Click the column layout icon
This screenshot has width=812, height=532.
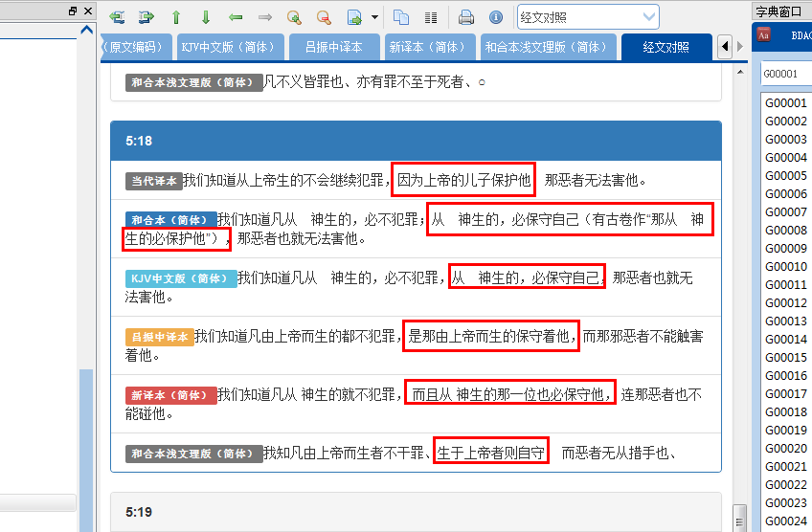pos(431,17)
